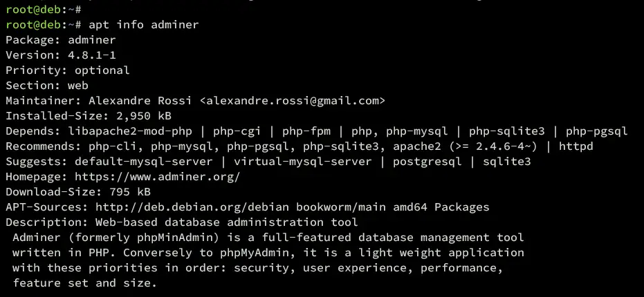This screenshot has width=644, height=297.
Task: Click the Version 4.8.1-1 value
Action: click(x=92, y=55)
